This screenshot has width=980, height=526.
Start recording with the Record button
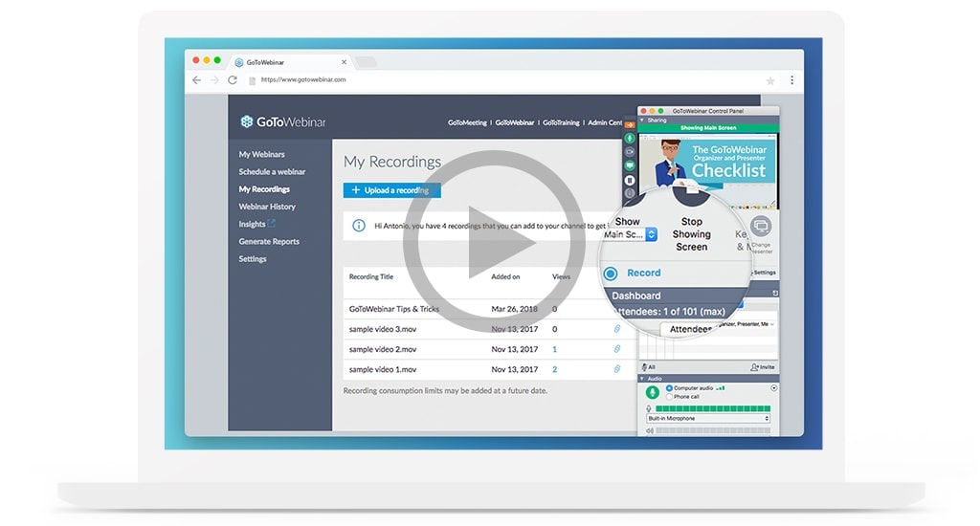(x=633, y=273)
